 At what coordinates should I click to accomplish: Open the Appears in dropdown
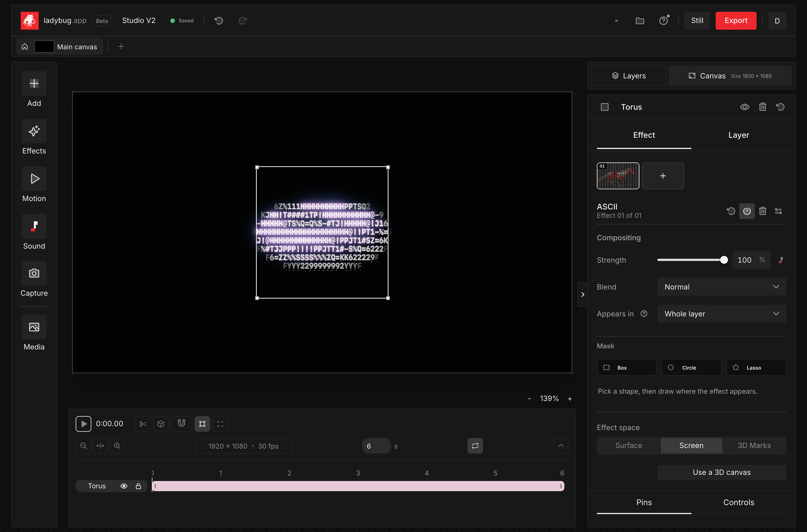tap(721, 314)
